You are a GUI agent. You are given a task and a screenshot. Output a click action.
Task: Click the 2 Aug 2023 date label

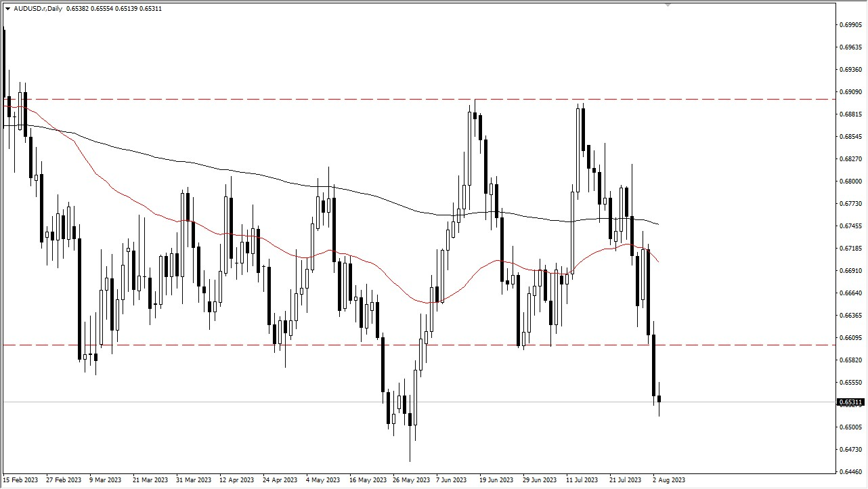[670, 480]
